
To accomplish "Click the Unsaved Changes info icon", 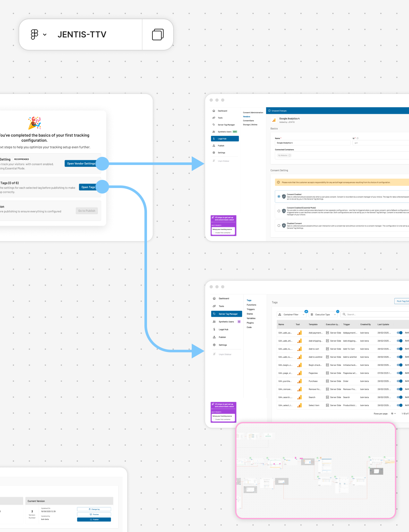I will [269, 111].
